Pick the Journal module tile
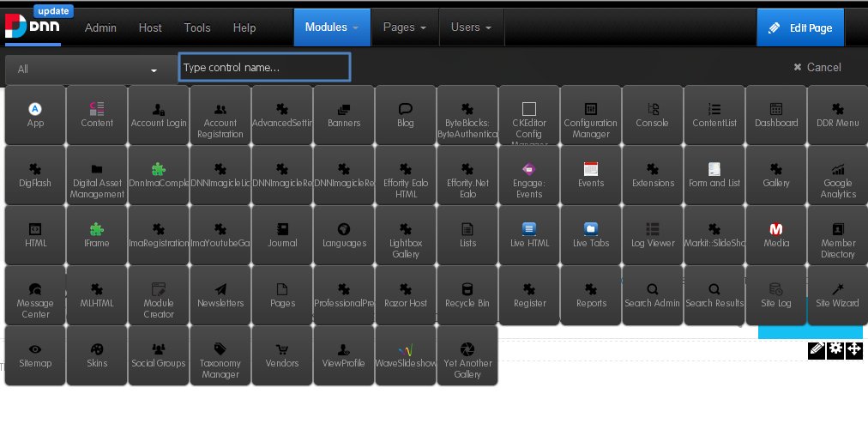This screenshot has width=868, height=424. coord(282,235)
